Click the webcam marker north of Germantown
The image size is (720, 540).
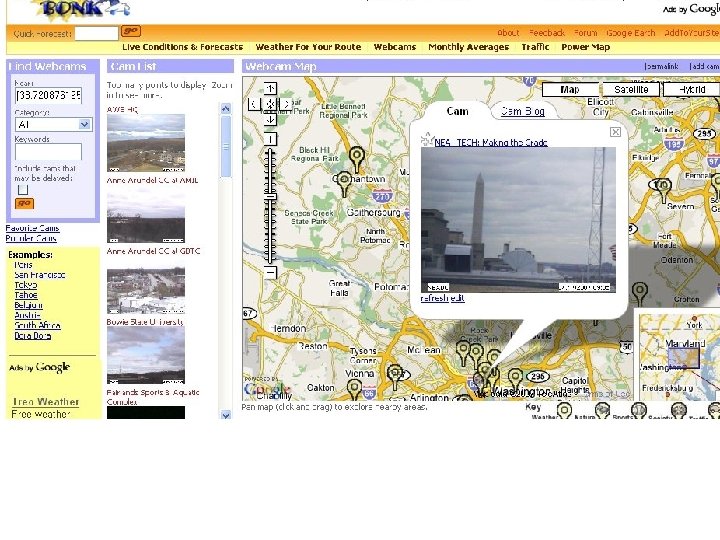[x=356, y=158]
